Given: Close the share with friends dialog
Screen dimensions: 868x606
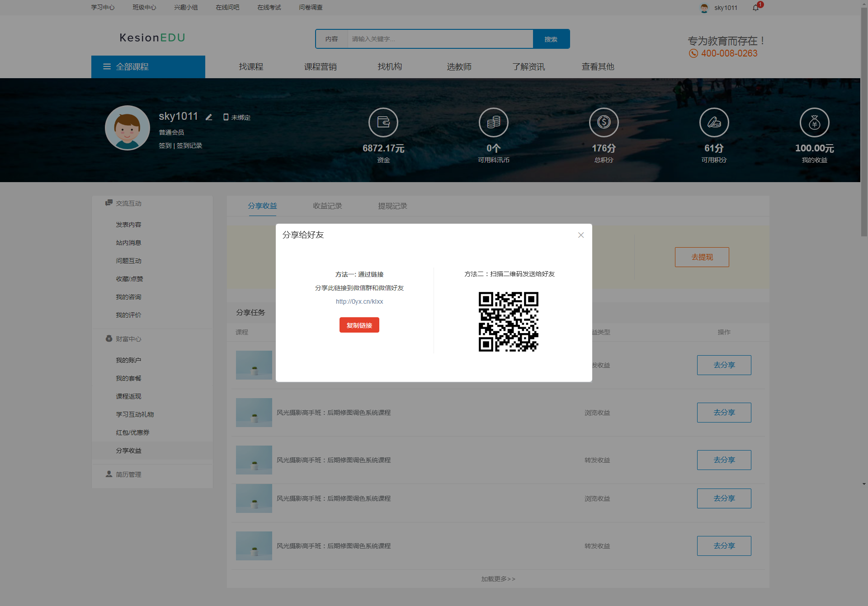Looking at the screenshot, I should point(581,235).
